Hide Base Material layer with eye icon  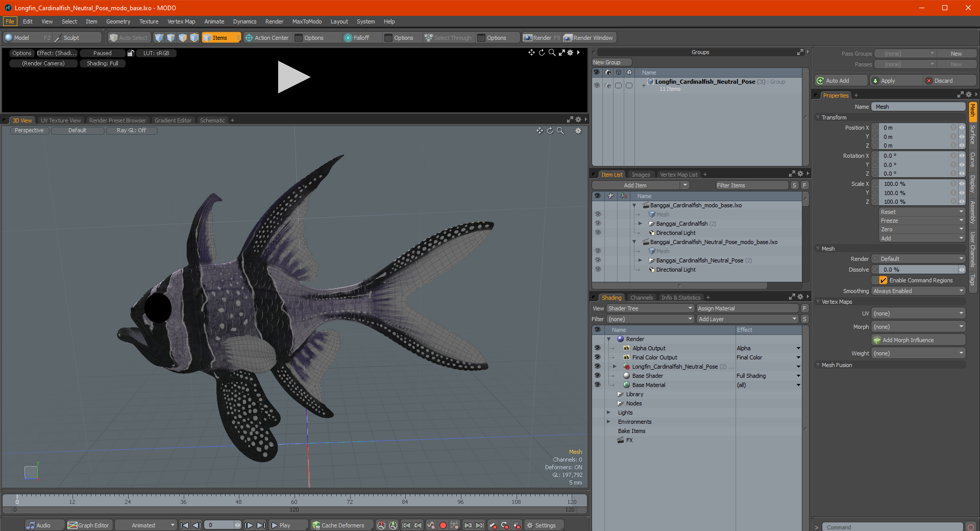(597, 385)
